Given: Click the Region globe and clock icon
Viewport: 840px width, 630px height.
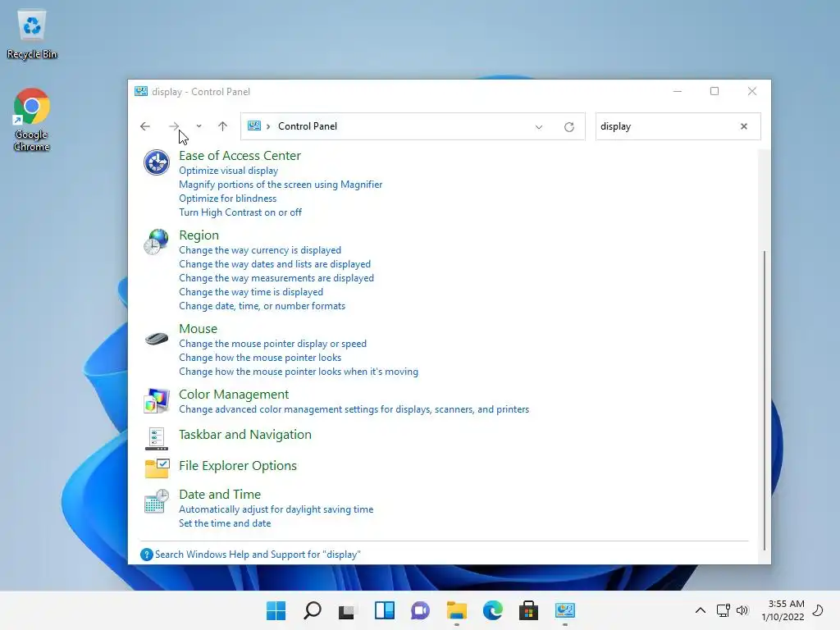Looking at the screenshot, I should (x=157, y=242).
